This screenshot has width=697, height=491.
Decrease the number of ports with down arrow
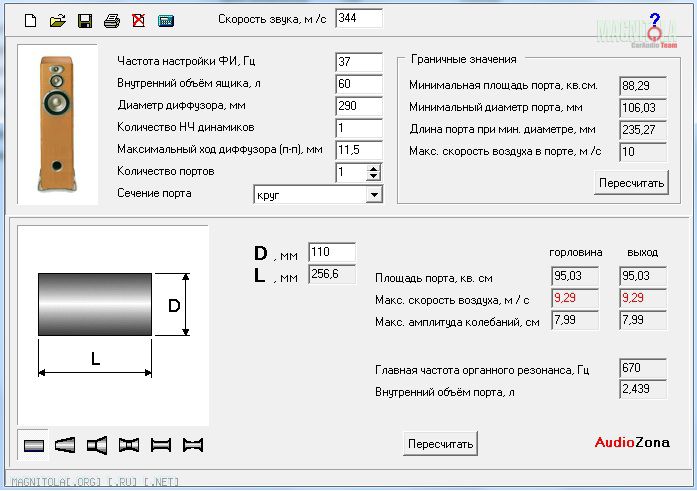click(374, 176)
